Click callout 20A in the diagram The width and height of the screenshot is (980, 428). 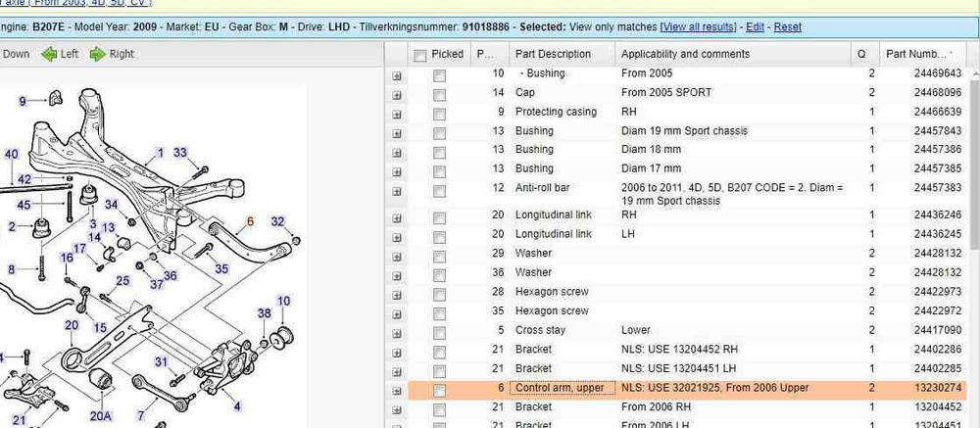(x=101, y=415)
